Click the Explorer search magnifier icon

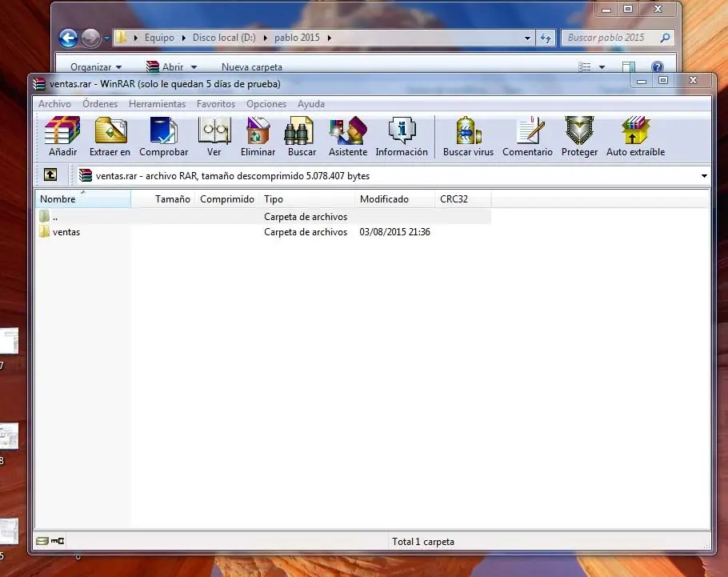(x=665, y=38)
